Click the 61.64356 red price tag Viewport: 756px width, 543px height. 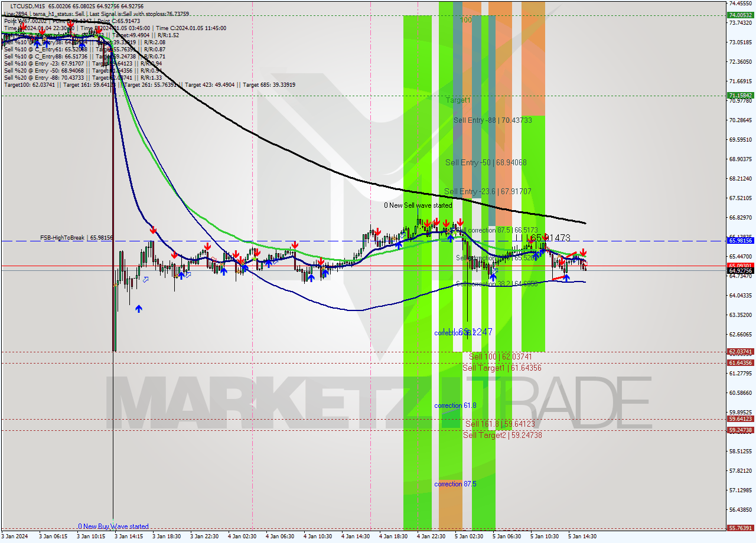click(741, 363)
